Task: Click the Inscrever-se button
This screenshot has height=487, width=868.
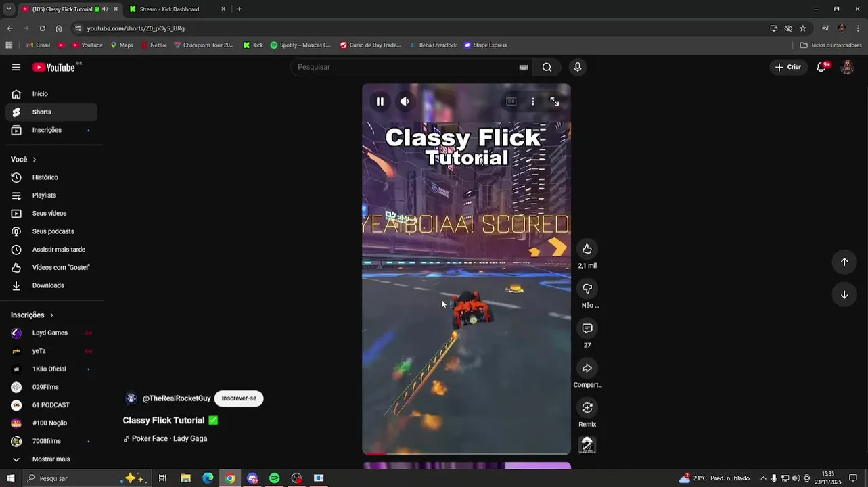Action: coord(239,398)
